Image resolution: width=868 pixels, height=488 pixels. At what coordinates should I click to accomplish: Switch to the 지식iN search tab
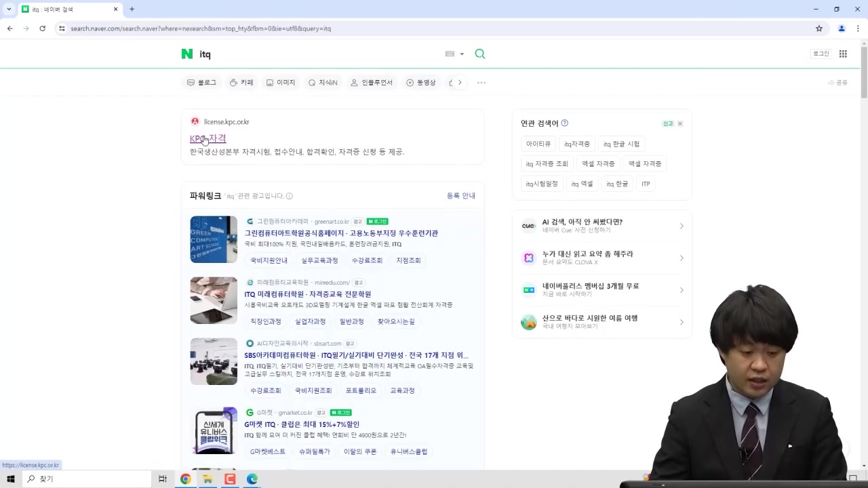tap(323, 82)
